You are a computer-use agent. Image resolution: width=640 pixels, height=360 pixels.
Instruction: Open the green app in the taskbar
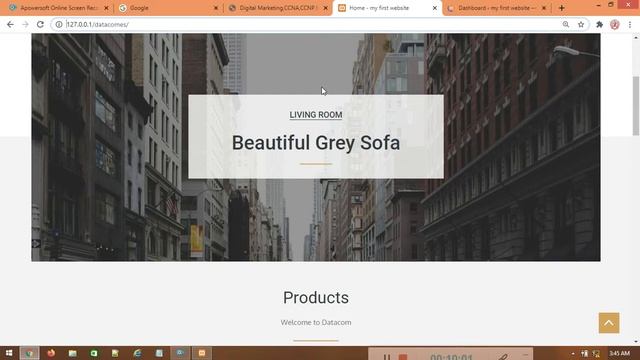94,353
